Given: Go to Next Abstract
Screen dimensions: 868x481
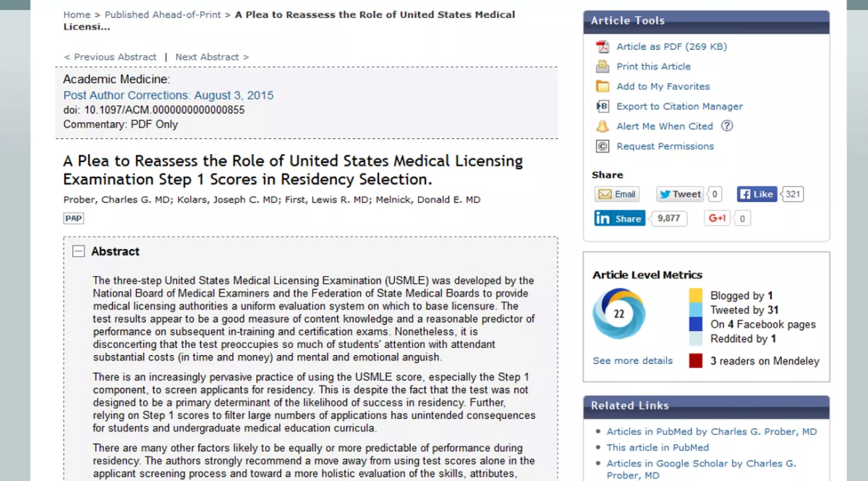Looking at the screenshot, I should click(x=212, y=57).
